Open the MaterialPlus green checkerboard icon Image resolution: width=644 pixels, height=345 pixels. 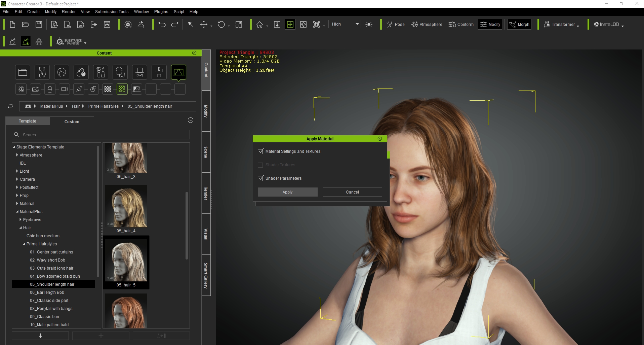122,89
